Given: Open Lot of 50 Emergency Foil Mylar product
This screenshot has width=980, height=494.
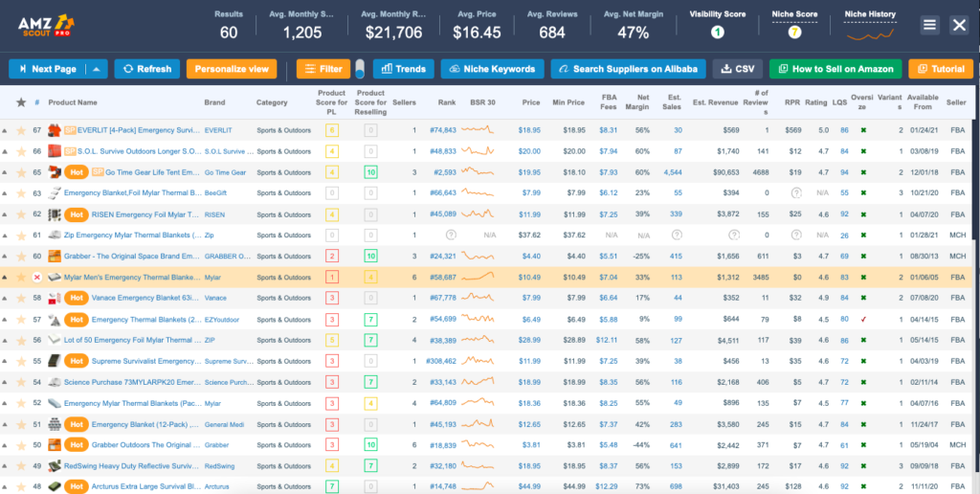Looking at the screenshot, I should (133, 340).
